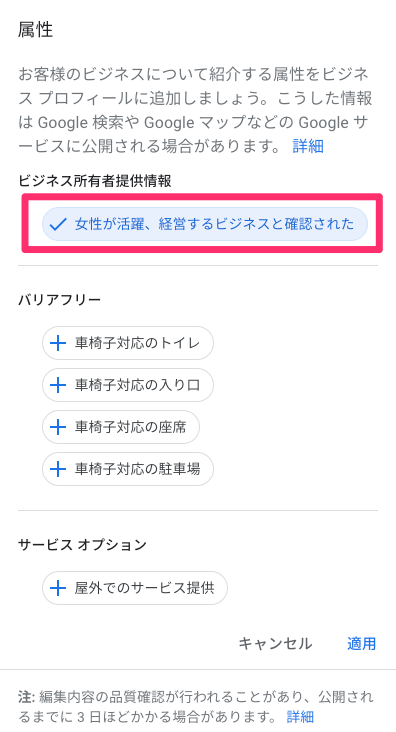
Task: Deselect 女性が活躍、経営するビジネスと確認された chip
Action: click(205, 224)
